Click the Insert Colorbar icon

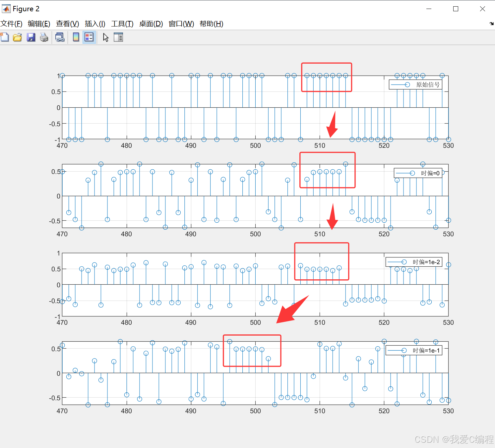(x=76, y=37)
